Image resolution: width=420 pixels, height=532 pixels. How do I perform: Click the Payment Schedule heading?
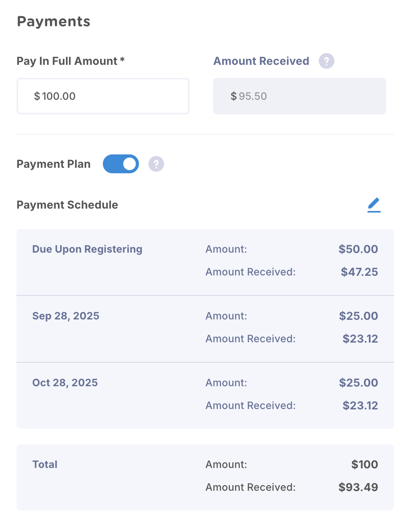67,205
